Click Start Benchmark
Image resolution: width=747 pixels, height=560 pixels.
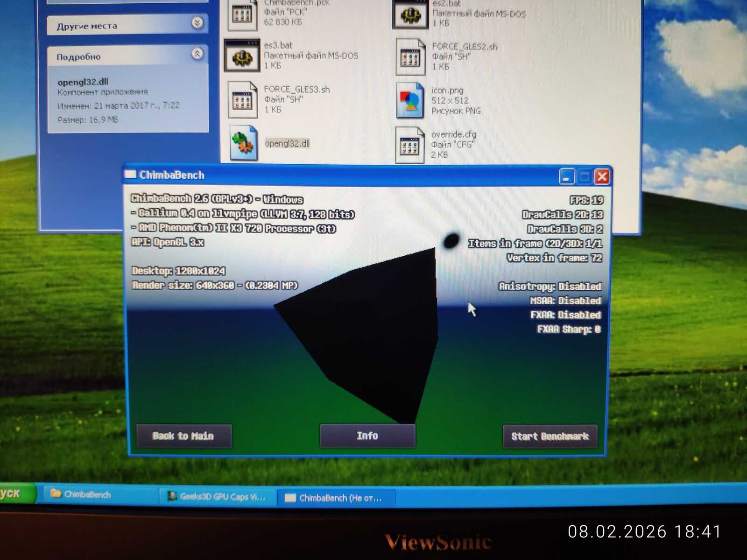[x=550, y=436]
